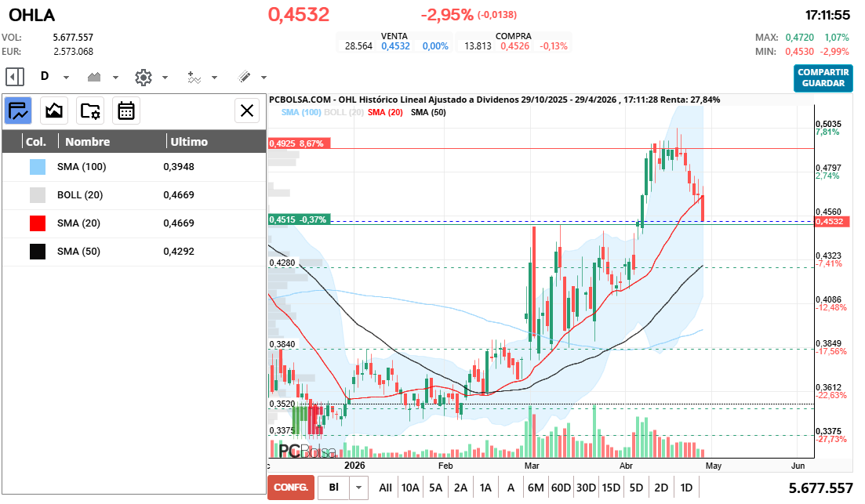
Task: Open the folder settings icon
Action: [90, 111]
